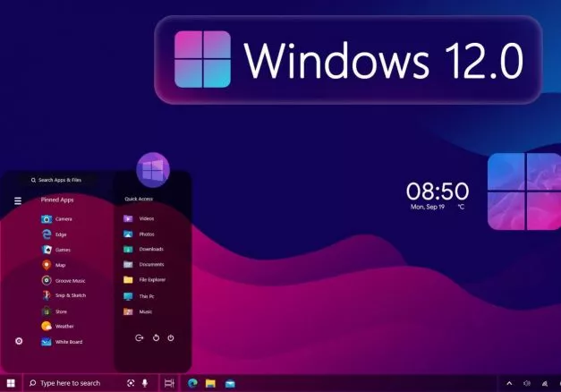Open Downloads folder icon

coord(128,249)
